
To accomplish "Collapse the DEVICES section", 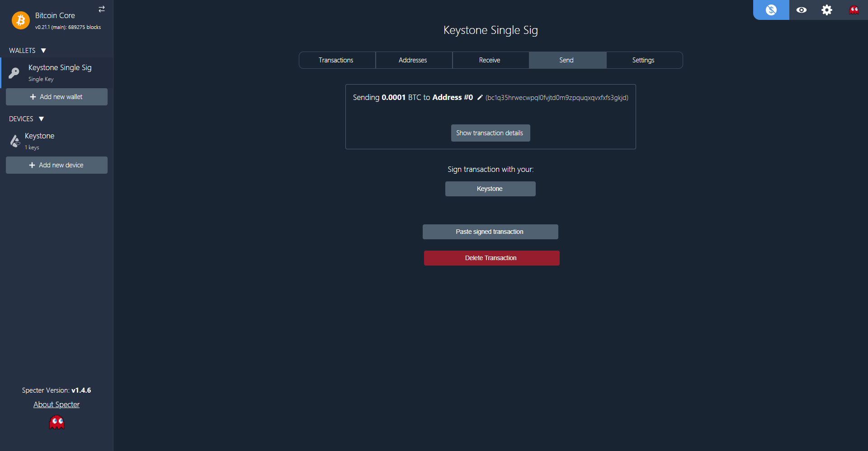I will [x=41, y=119].
